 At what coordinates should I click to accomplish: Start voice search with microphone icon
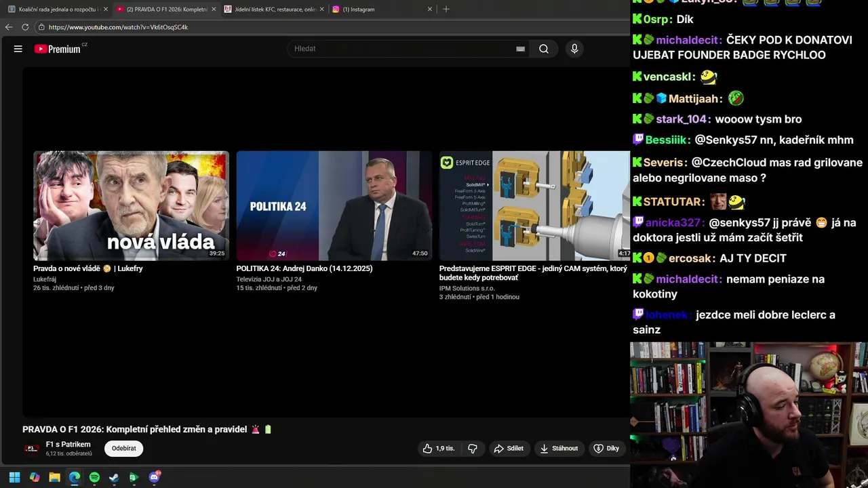click(574, 49)
